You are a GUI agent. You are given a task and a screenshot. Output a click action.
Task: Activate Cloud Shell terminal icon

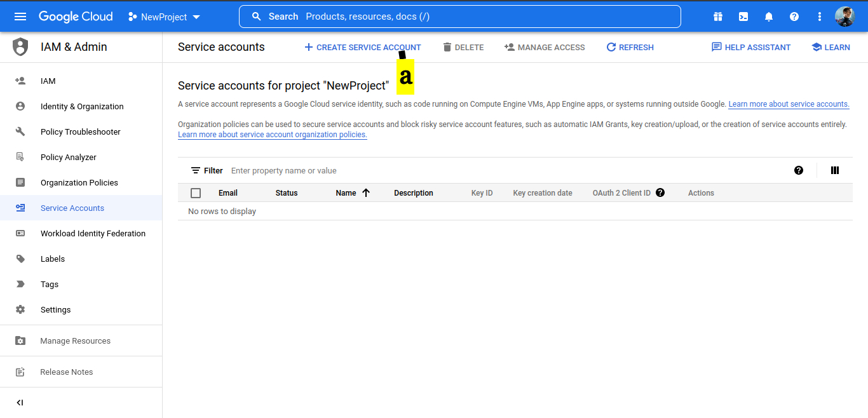click(x=743, y=17)
